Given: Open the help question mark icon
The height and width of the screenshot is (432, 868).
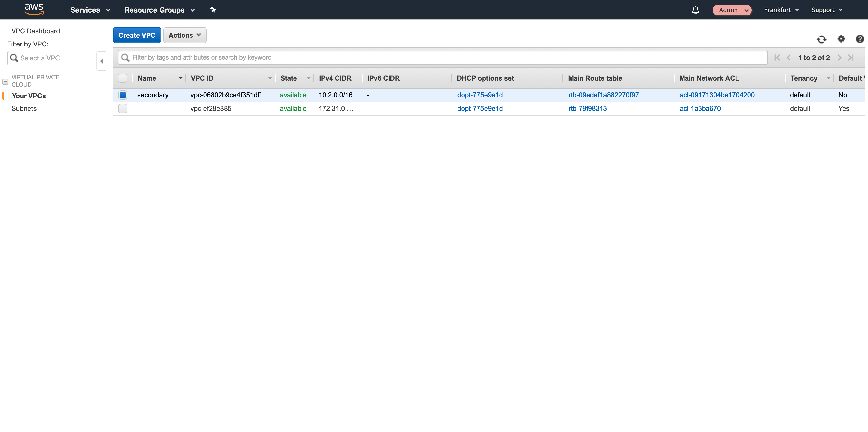Looking at the screenshot, I should point(860,39).
